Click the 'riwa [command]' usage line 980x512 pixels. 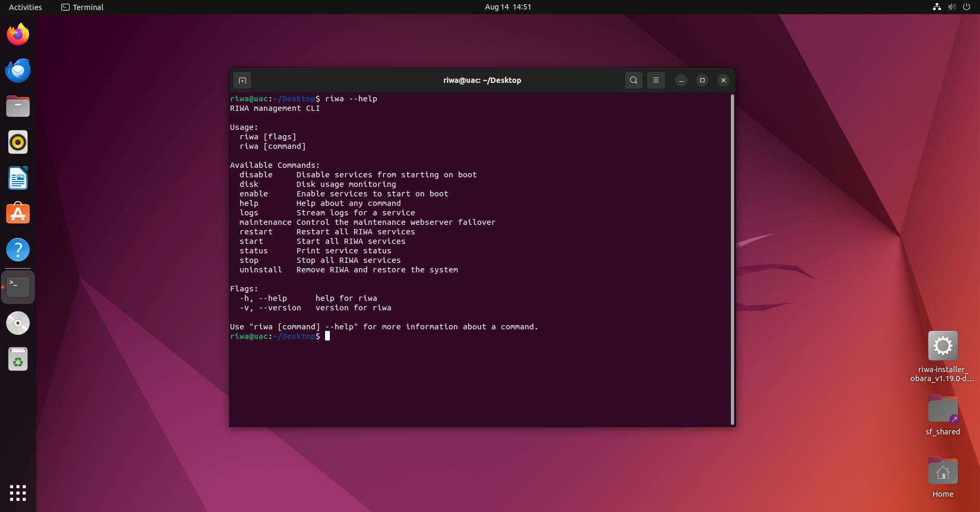coord(273,146)
